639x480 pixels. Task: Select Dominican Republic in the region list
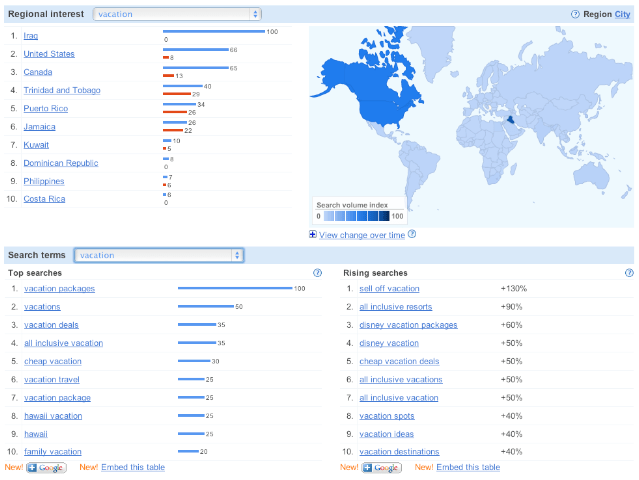pos(61,163)
